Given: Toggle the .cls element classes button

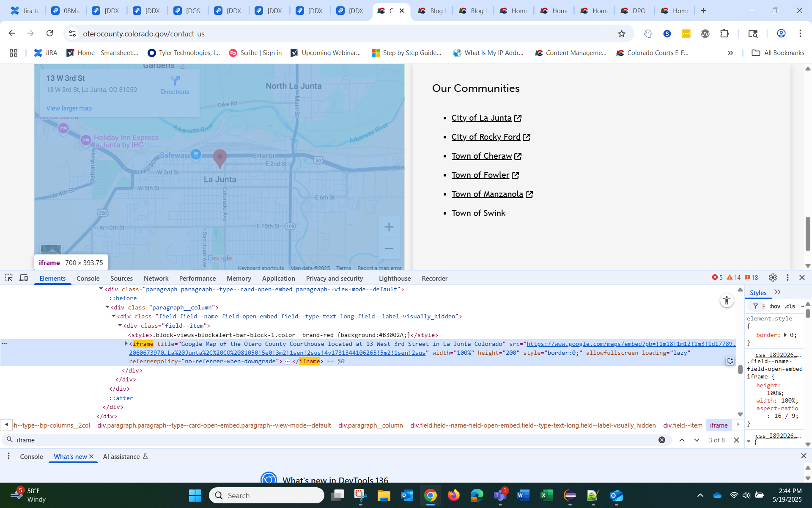Looking at the screenshot, I should 790,306.
